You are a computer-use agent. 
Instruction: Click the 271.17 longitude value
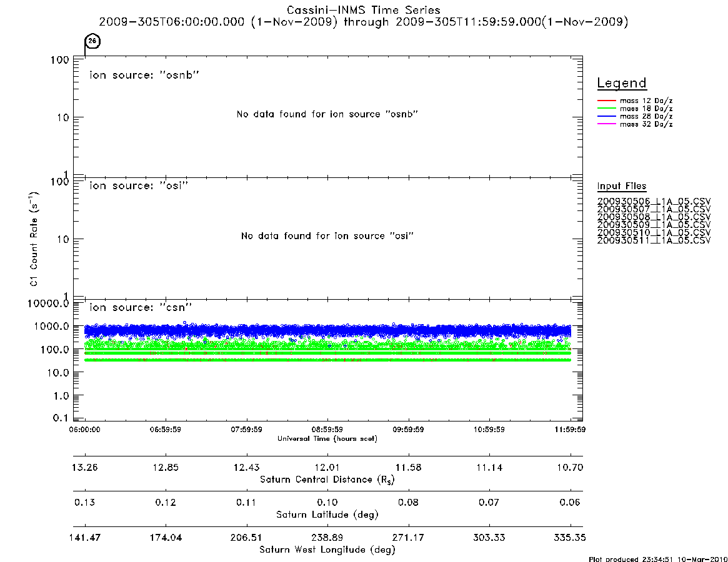click(408, 538)
